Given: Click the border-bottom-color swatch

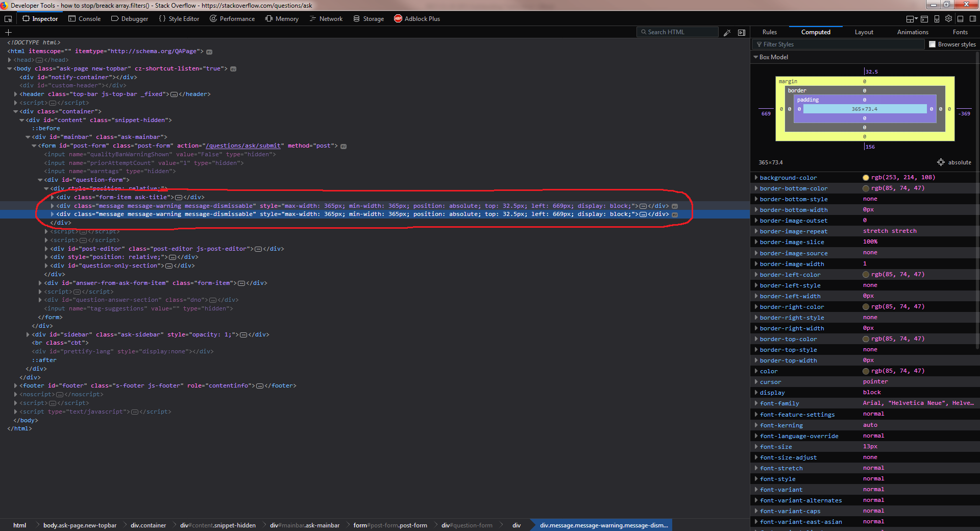Looking at the screenshot, I should (866, 188).
